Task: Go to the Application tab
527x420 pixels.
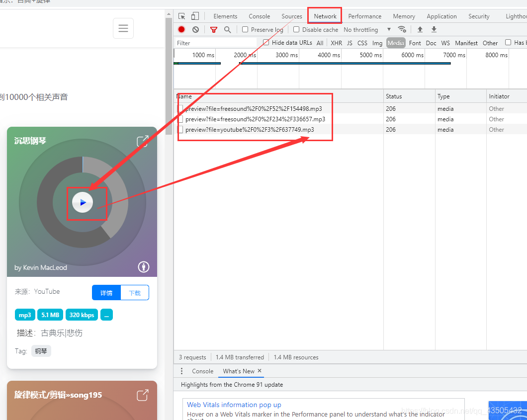Action: click(x=441, y=16)
